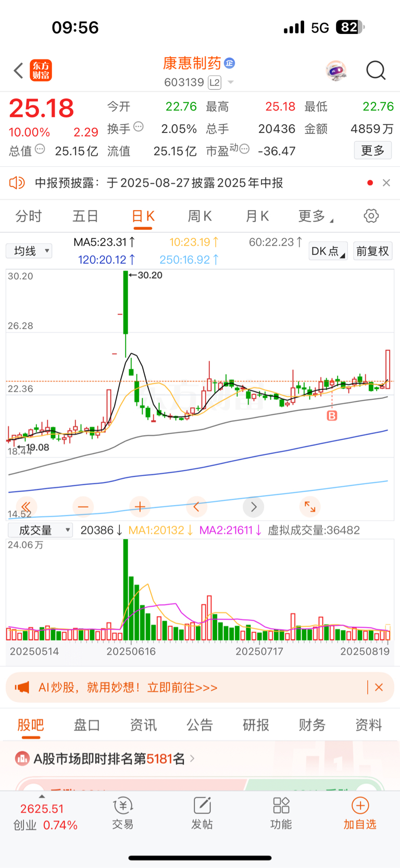The width and height of the screenshot is (400, 868).
Task: Tap the 前复权 adjustment button
Action: pyautogui.click(x=373, y=251)
